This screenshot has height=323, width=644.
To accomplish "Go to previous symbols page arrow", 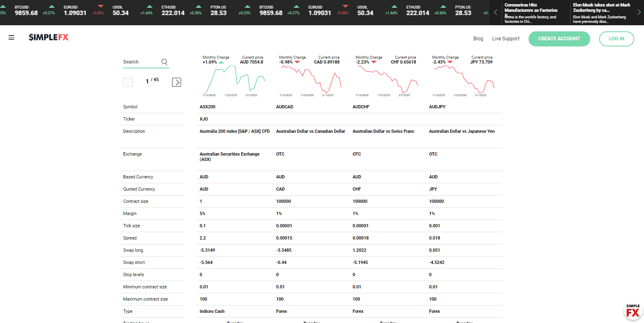I will coord(128,82).
